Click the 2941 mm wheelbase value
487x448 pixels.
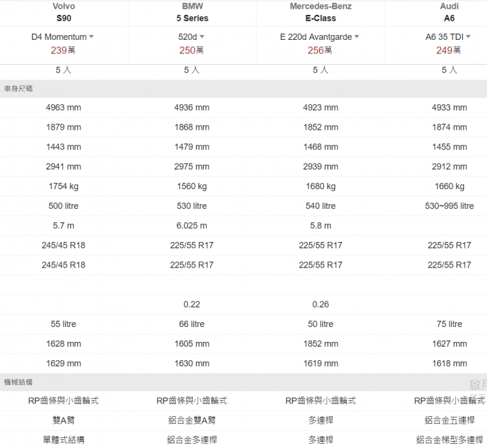pos(64,167)
